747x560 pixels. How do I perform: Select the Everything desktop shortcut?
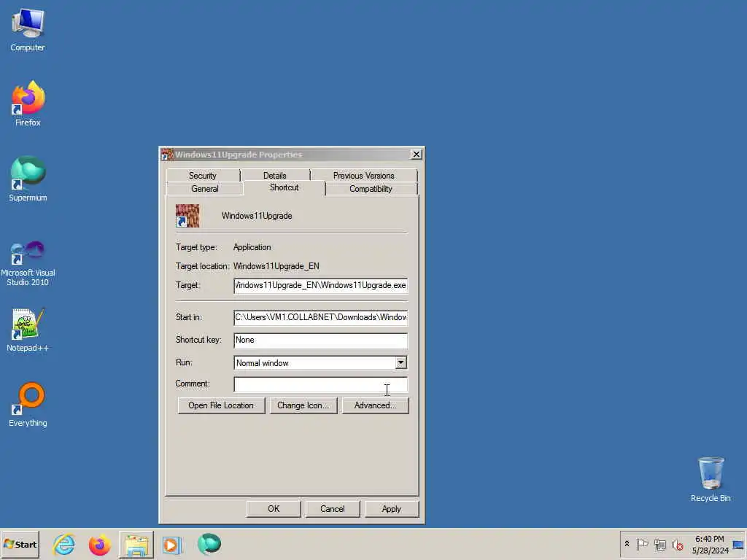(x=28, y=405)
